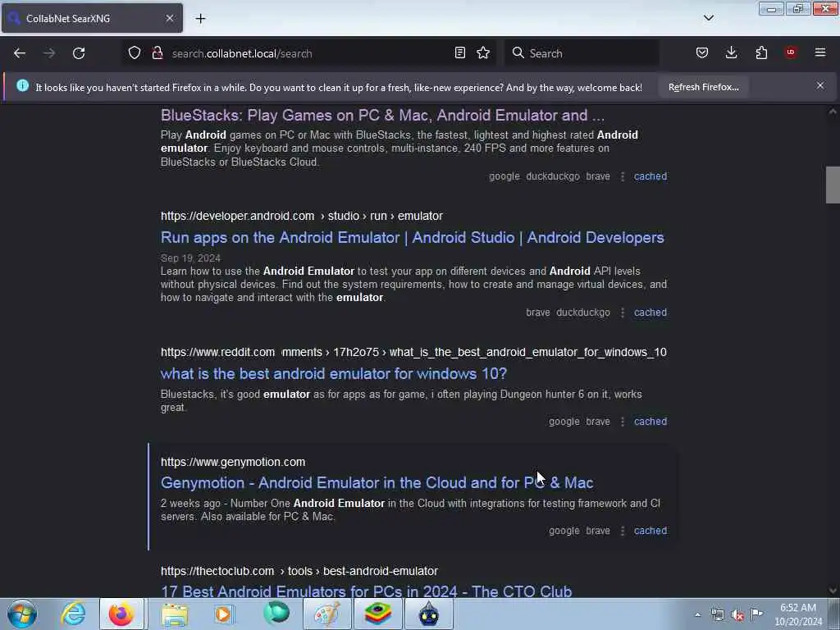Viewport: 840px width, 630px height.
Task: Open Windows Explorer folder taskbar icon
Action: [x=175, y=614]
